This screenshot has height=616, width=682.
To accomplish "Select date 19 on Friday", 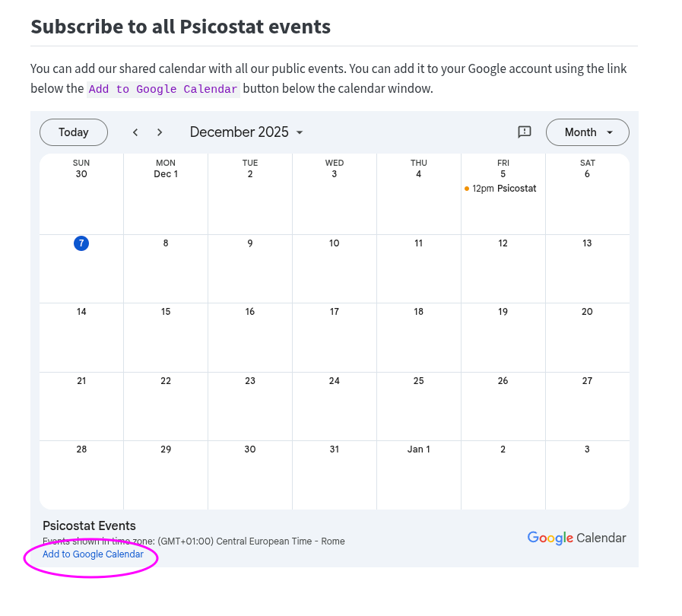I will click(x=503, y=312).
